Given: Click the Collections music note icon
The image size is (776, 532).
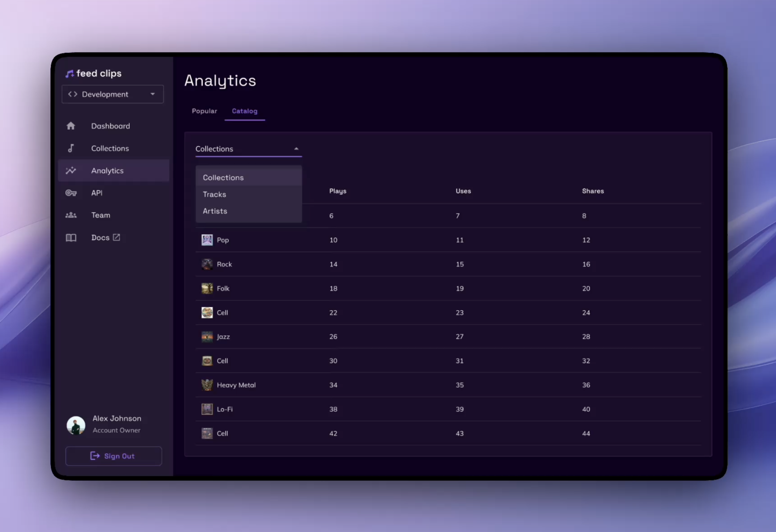Looking at the screenshot, I should pos(71,148).
